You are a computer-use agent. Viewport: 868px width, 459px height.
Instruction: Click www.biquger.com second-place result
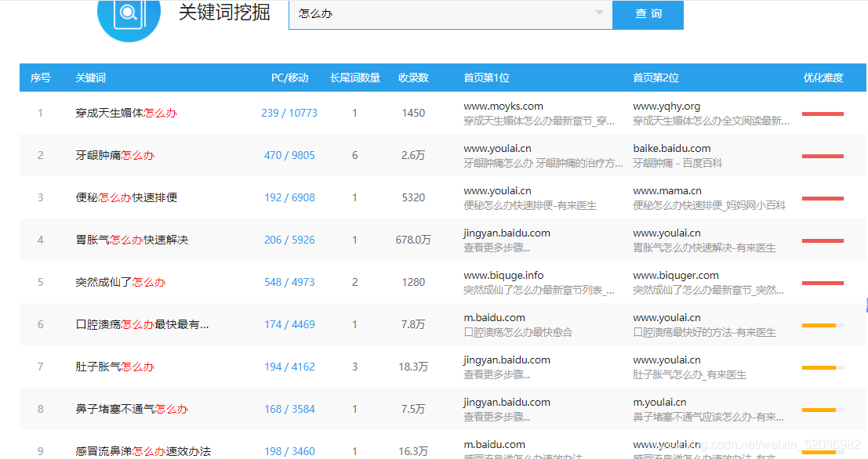(x=676, y=276)
